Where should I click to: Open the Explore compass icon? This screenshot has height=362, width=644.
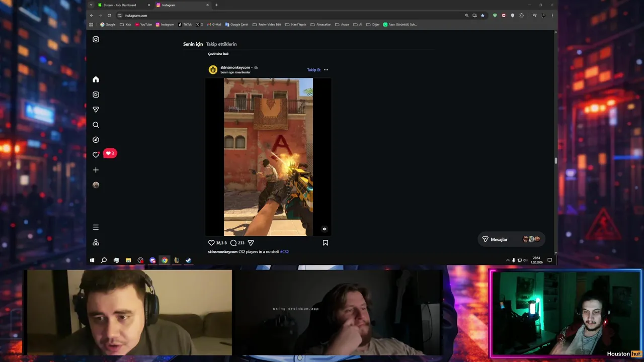[96, 140]
